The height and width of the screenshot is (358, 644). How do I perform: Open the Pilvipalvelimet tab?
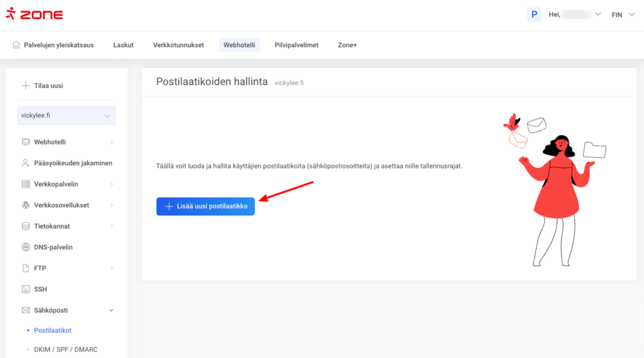pyautogui.click(x=296, y=45)
